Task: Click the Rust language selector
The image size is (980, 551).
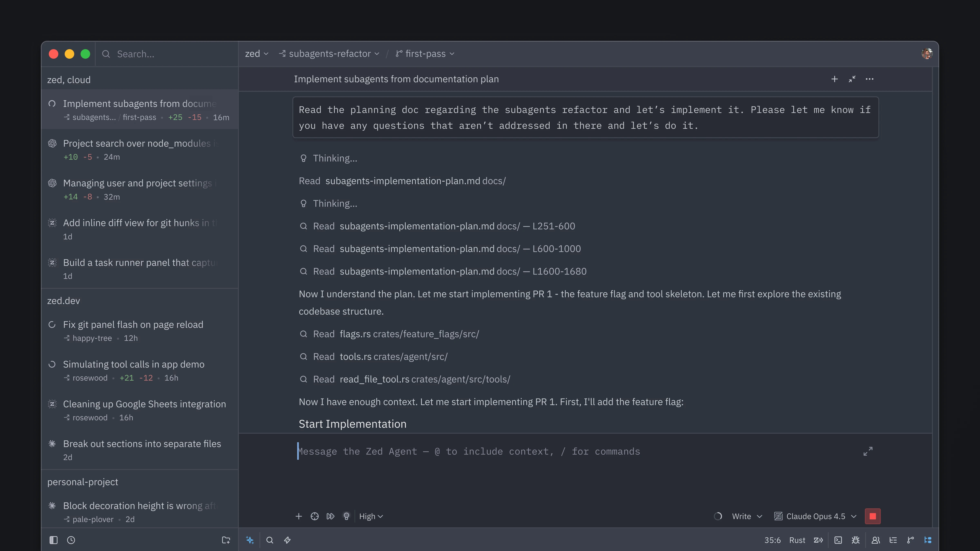Action: click(797, 540)
